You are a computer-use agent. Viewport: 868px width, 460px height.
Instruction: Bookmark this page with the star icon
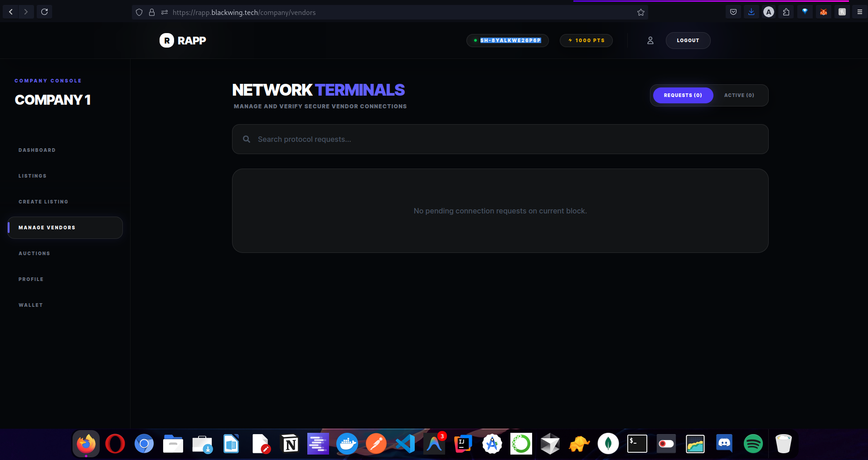click(x=641, y=12)
